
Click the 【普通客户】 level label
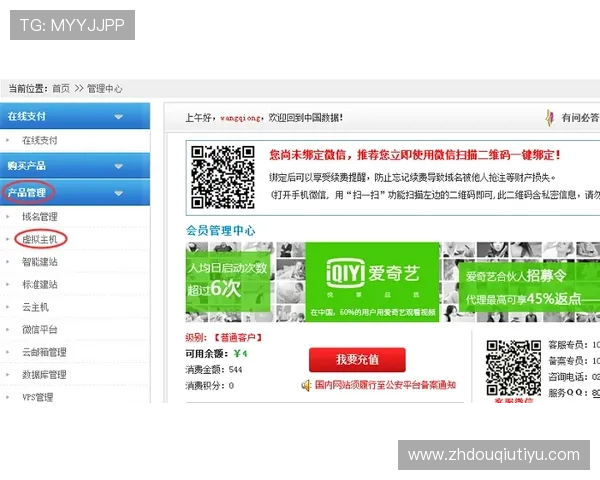237,338
